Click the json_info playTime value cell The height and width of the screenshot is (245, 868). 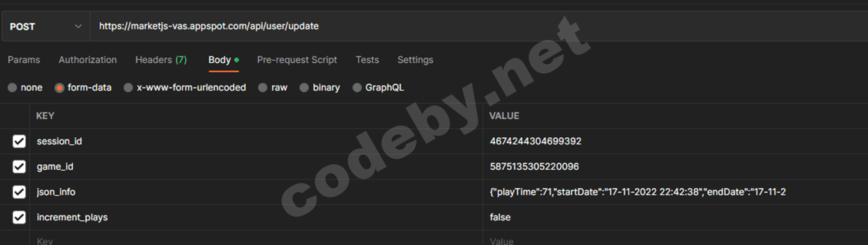pyautogui.click(x=675, y=192)
